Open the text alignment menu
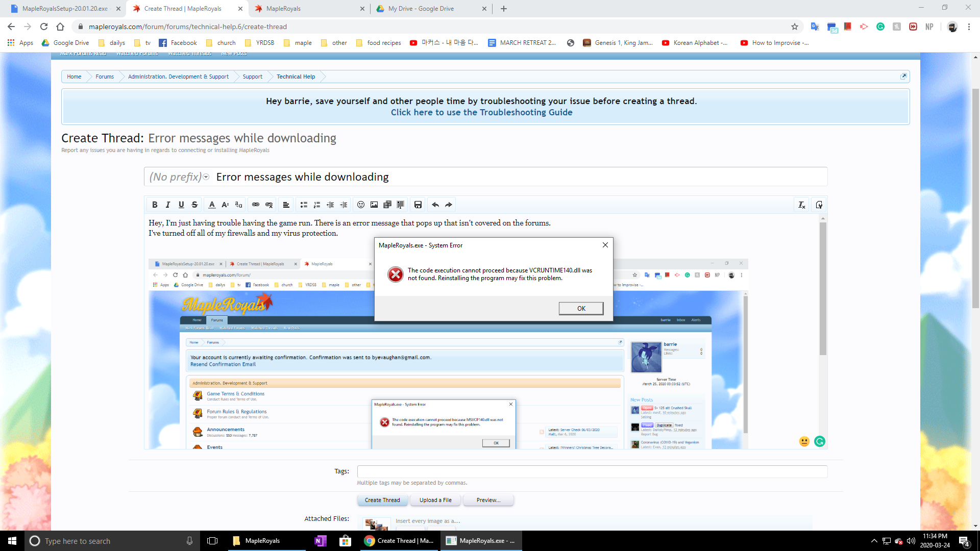The image size is (980, 551). click(286, 205)
